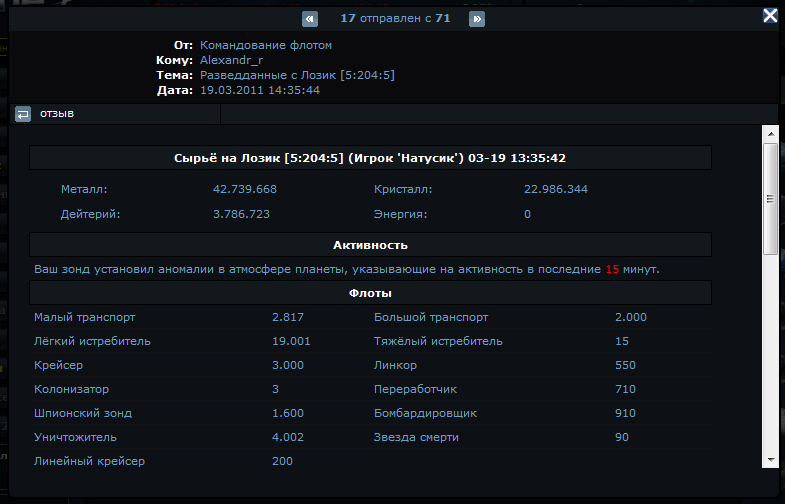Click Бомбардировщик count 910
Image resolution: width=785 pixels, height=504 pixels.
coord(625,413)
